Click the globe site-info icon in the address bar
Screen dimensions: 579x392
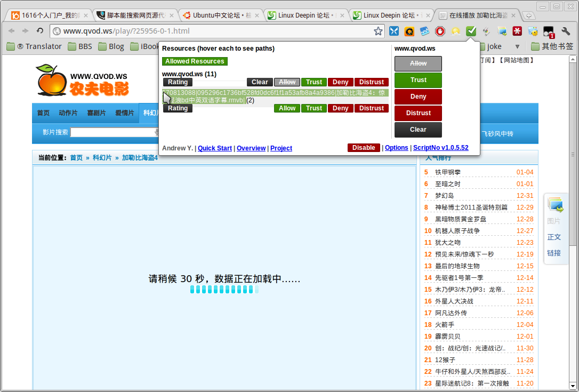(x=57, y=31)
